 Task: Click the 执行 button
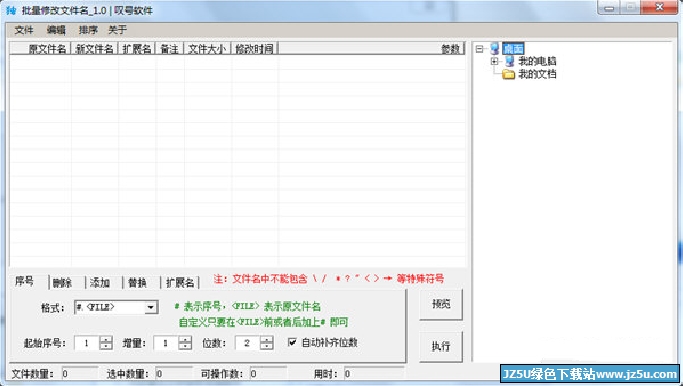[x=441, y=346]
